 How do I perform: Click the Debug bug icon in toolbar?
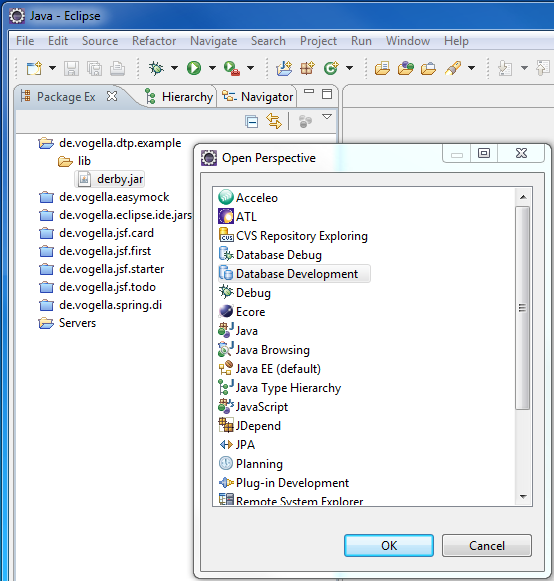pyautogui.click(x=156, y=68)
